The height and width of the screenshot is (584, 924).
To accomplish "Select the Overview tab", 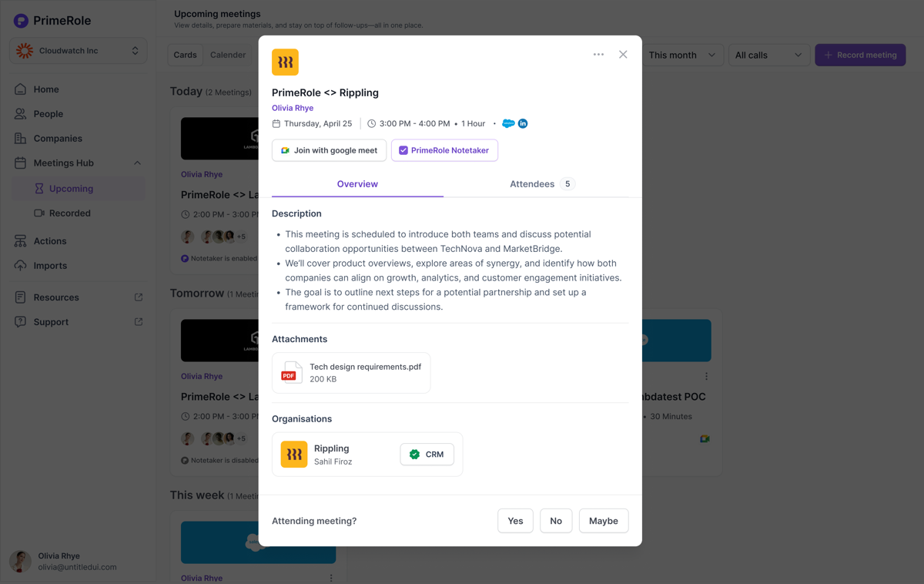I will click(x=357, y=184).
